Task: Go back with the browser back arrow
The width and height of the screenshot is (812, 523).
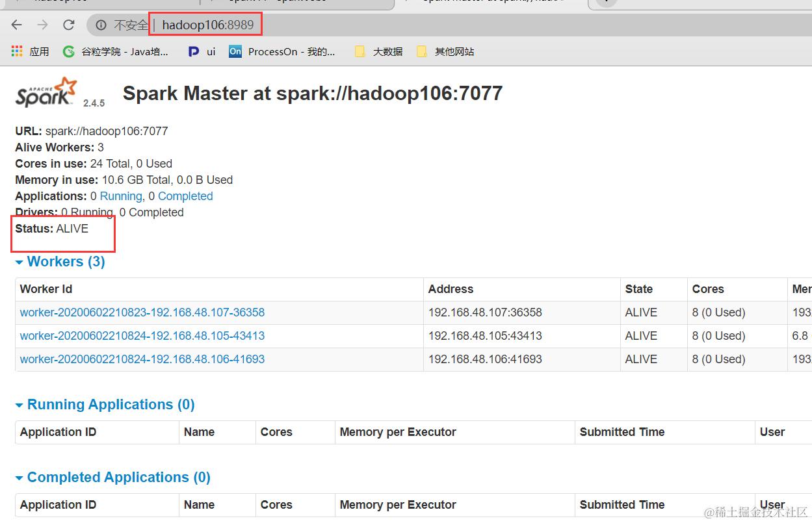Action: (17, 25)
